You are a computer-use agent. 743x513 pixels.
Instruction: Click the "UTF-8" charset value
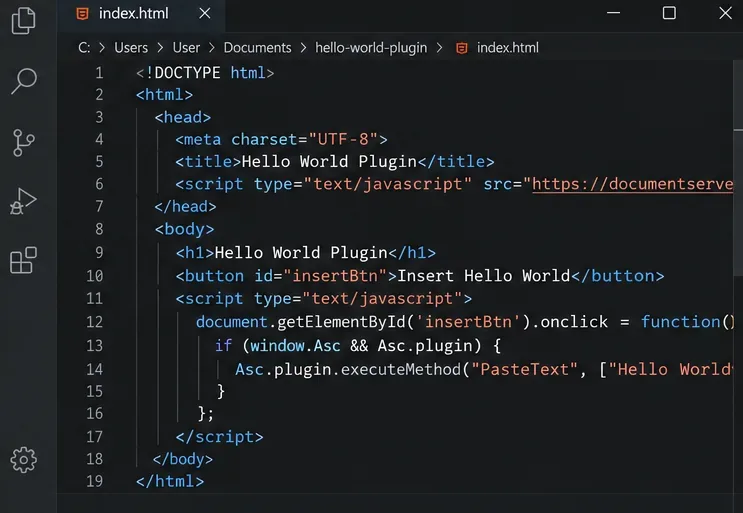[x=343, y=139]
